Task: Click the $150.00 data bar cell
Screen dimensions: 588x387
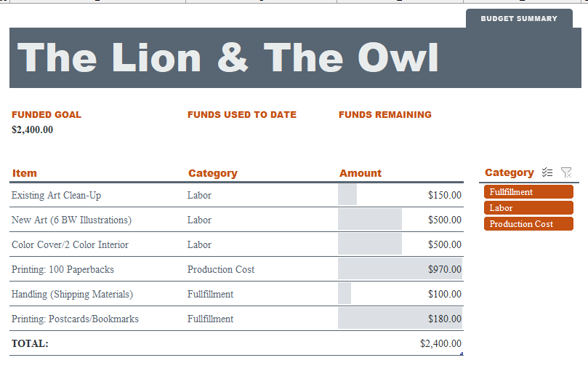Action: [400, 195]
